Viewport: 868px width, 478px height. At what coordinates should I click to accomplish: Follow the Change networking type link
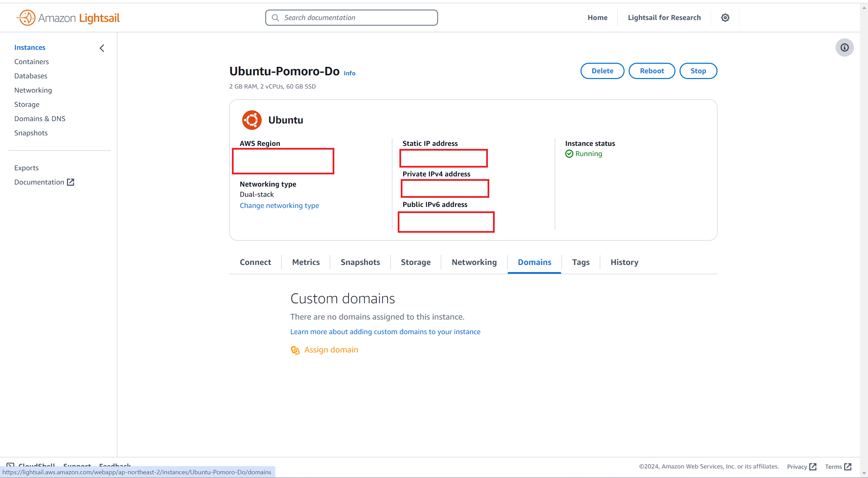279,206
